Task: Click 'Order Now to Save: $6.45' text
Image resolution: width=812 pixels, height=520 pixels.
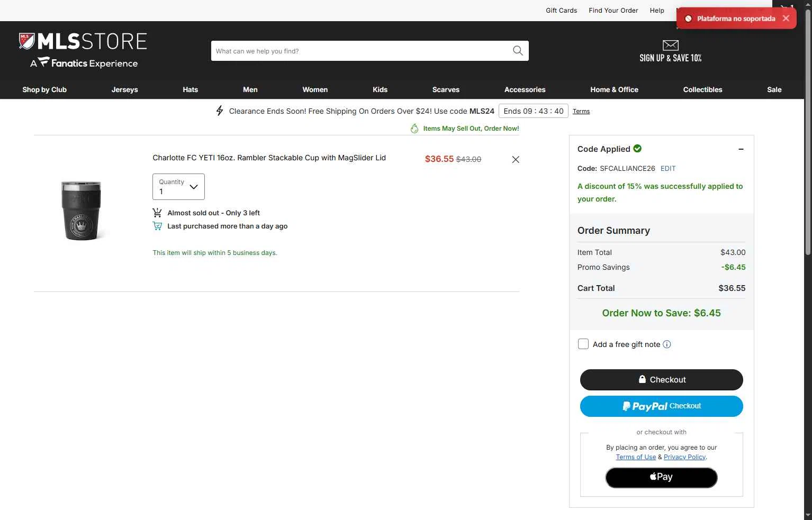Action: tap(662, 313)
